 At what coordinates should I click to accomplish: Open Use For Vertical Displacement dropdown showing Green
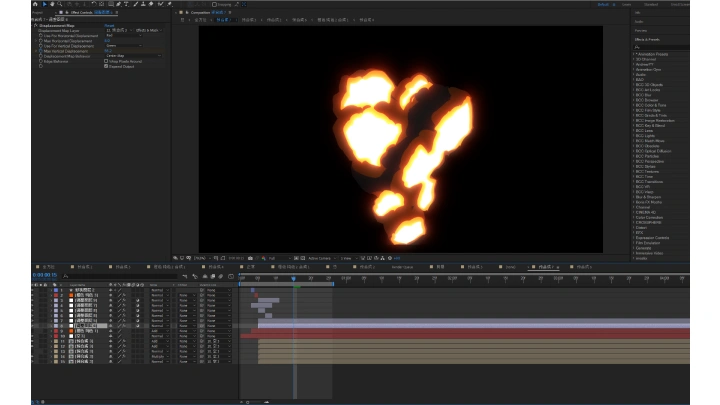(124, 45)
